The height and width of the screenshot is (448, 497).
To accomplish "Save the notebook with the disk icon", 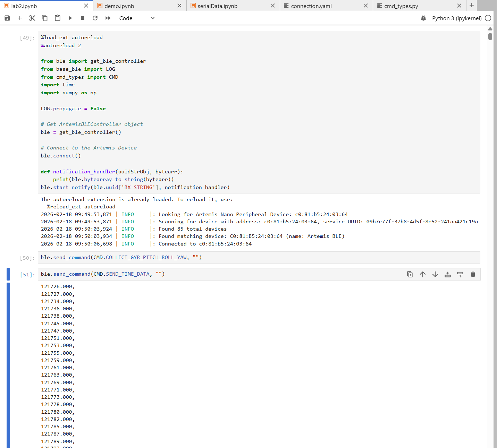I will (x=7, y=18).
